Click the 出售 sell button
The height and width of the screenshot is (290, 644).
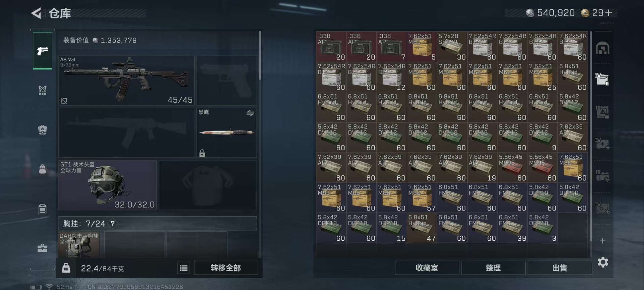click(x=559, y=268)
